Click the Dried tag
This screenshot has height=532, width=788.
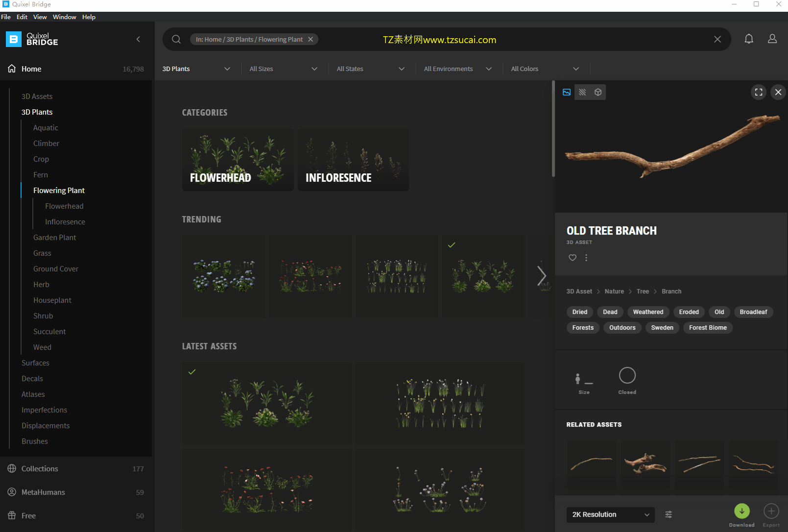point(580,312)
